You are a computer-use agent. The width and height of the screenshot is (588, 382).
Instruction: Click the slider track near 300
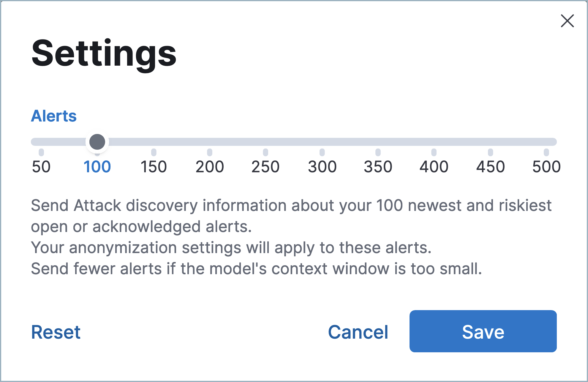coord(322,142)
